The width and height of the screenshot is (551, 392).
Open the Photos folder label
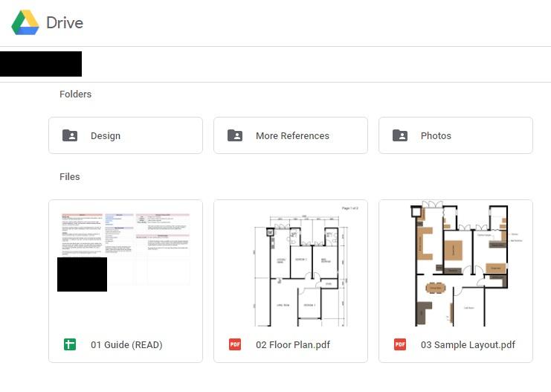(x=436, y=135)
